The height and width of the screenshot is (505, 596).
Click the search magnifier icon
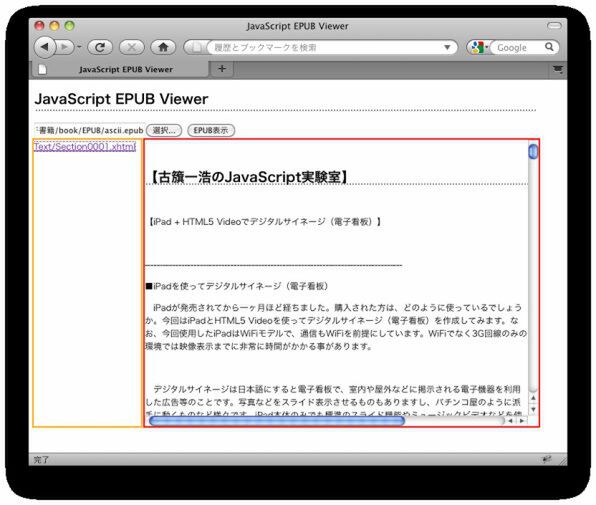click(549, 47)
